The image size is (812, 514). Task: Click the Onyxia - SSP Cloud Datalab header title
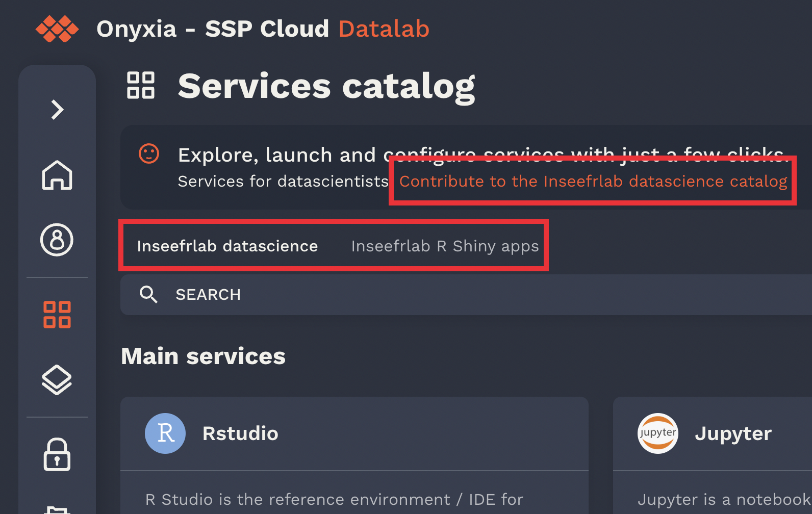coord(263,29)
